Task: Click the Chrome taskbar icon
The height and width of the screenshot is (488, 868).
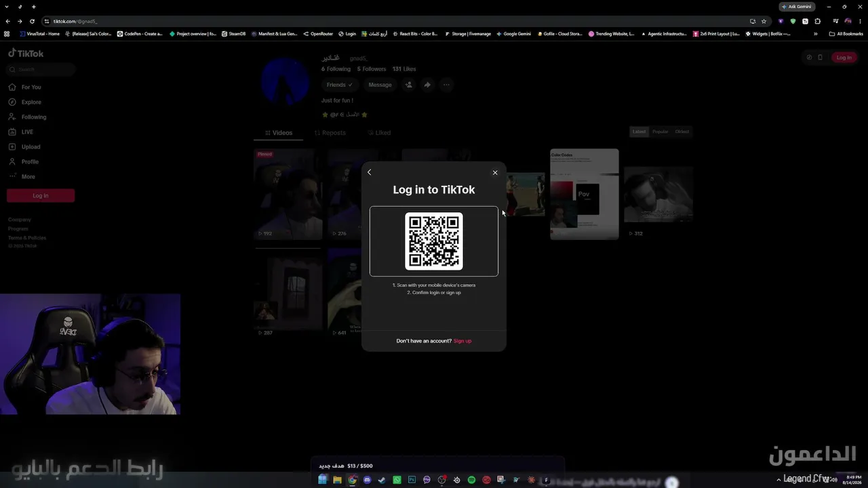Action: [352, 480]
